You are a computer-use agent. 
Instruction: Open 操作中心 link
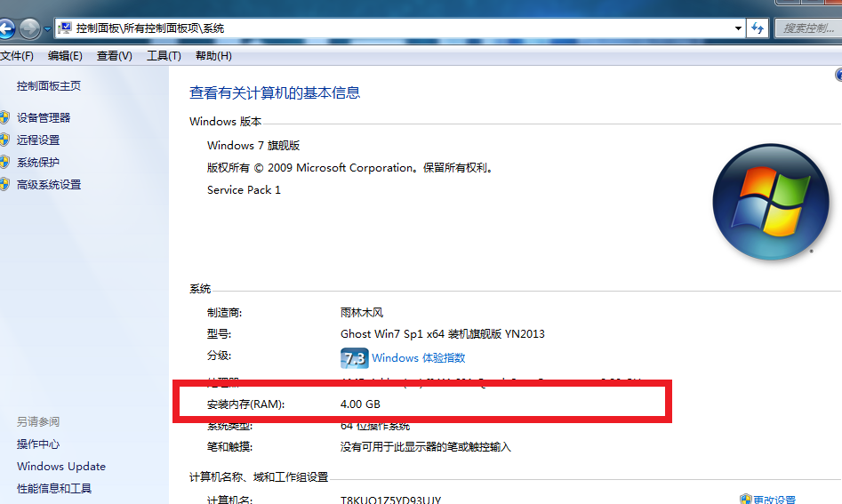pos(38,444)
